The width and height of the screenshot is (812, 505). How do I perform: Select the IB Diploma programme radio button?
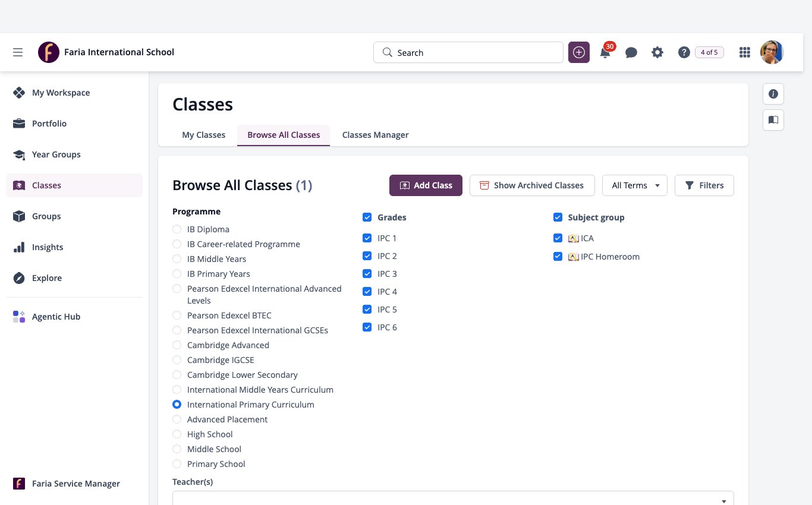click(177, 229)
